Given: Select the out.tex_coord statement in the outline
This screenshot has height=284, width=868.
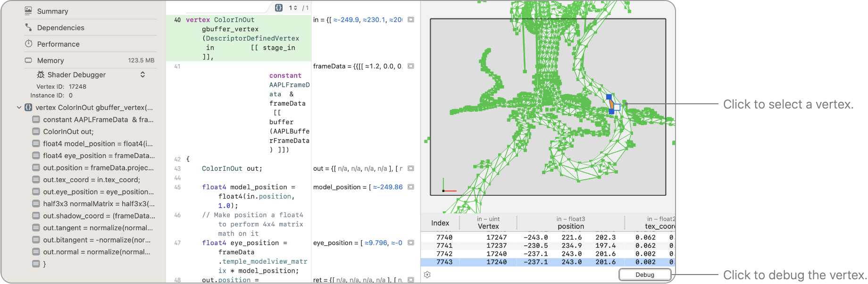Looking at the screenshot, I should click(92, 180).
